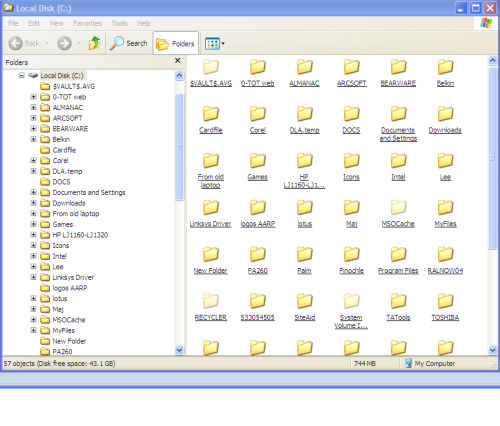Open the ARCSOFT folder icon
This screenshot has width=500, height=426.
coord(351,67)
